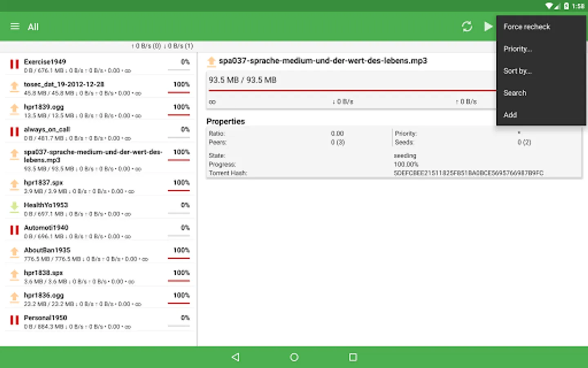Screen dimensions: 588x368
Task: Click the paused icon for always_on_call
Action: pos(14,132)
